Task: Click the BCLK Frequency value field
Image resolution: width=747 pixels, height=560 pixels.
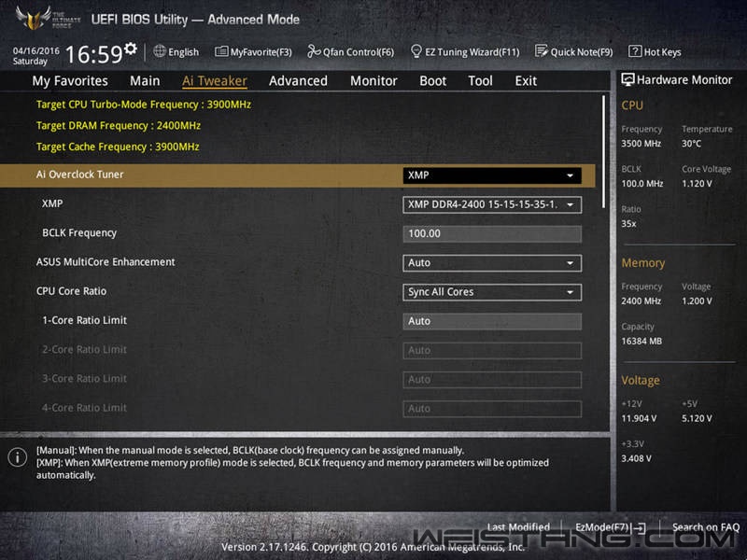Action: click(492, 234)
